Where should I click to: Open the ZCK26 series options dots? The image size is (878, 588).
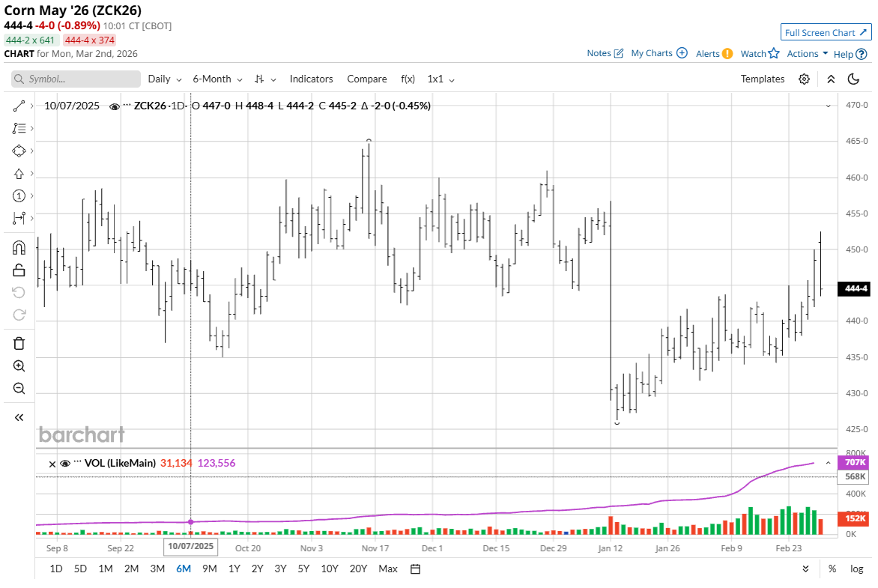coord(127,105)
